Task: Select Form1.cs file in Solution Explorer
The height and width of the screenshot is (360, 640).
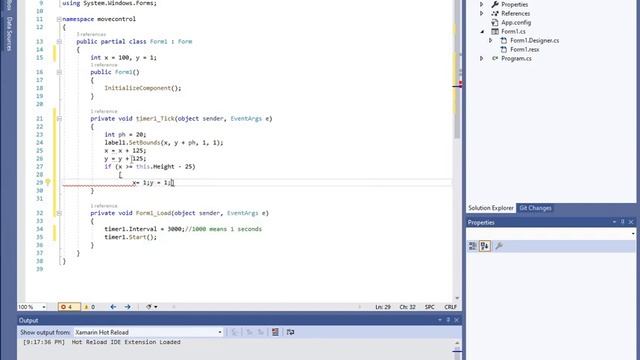Action: [513, 31]
